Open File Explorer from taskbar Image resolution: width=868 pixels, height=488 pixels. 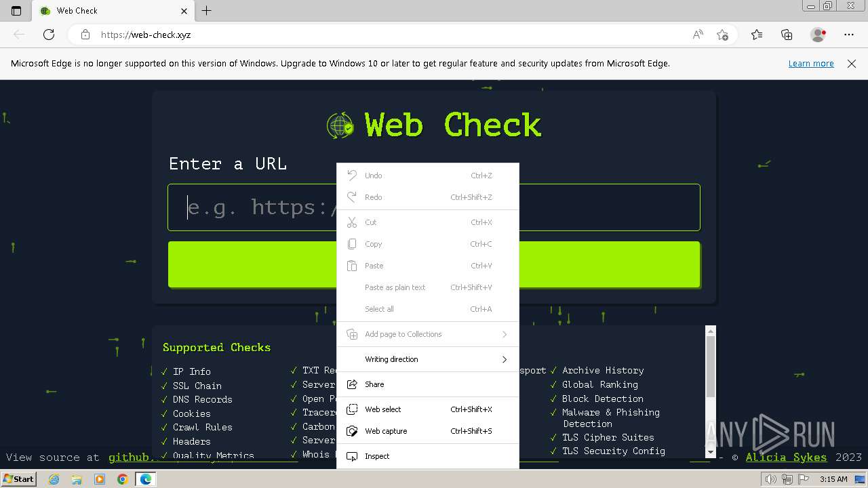point(77,479)
